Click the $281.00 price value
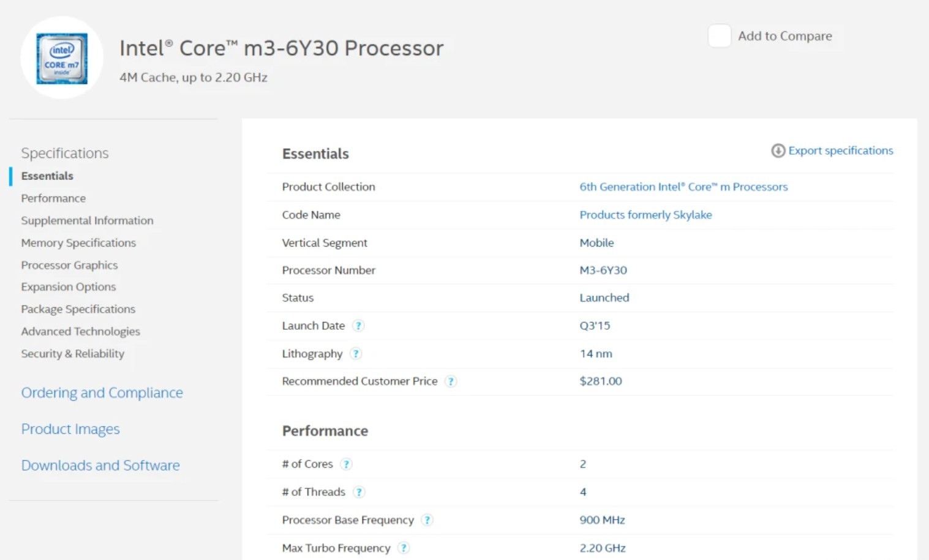This screenshot has width=929, height=560. pos(600,381)
